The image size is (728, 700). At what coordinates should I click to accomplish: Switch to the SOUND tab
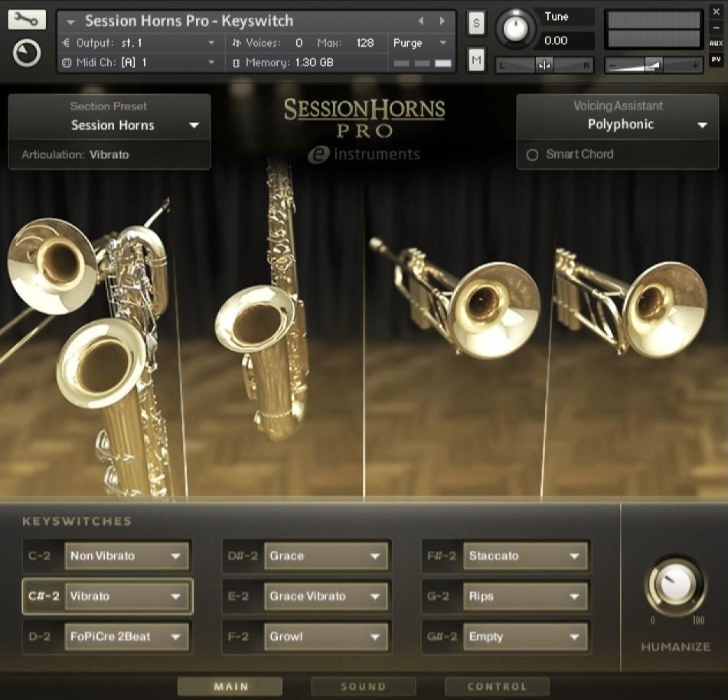362,686
